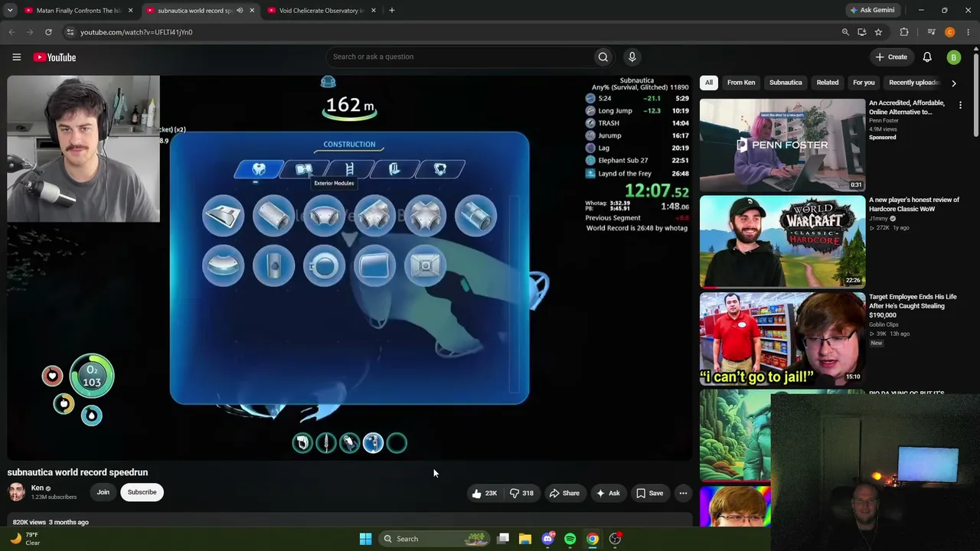Reload the current page

(x=48, y=32)
